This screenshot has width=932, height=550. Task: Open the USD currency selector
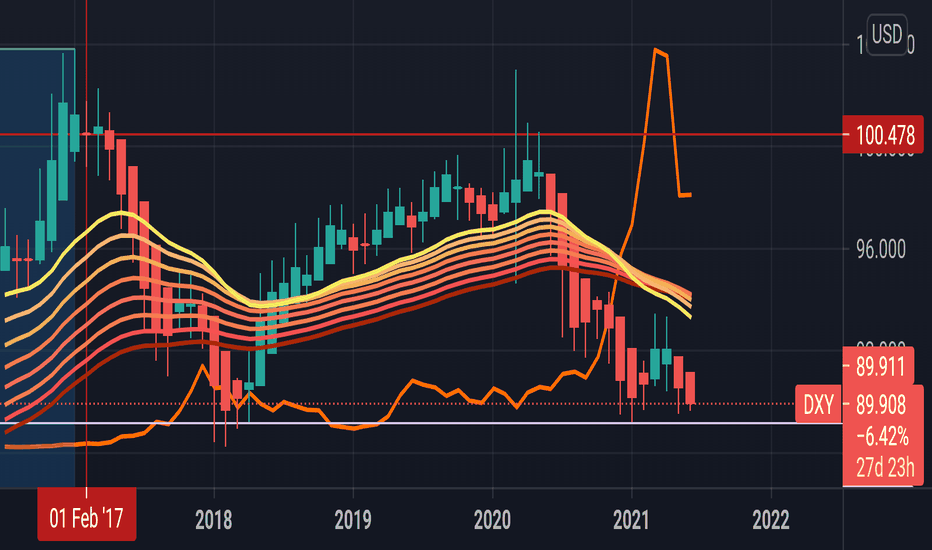887,34
